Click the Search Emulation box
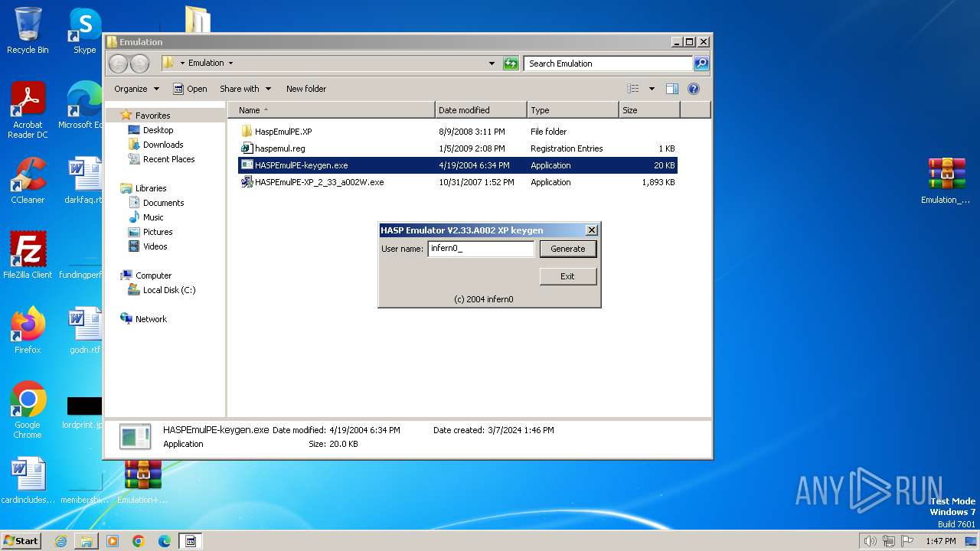The width and height of the screenshot is (980, 551). [609, 64]
